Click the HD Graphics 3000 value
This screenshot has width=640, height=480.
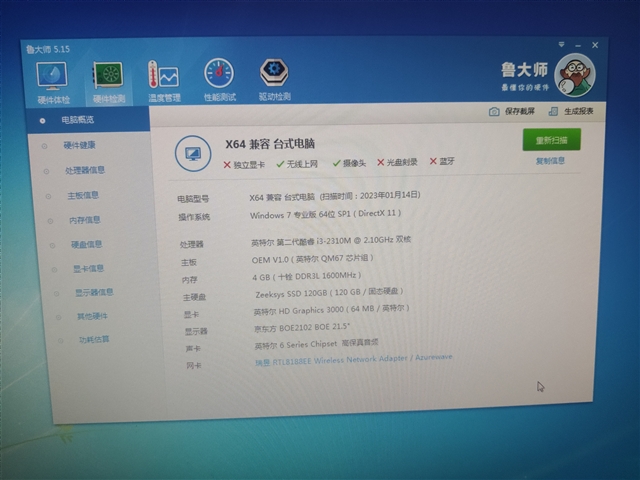point(331,310)
